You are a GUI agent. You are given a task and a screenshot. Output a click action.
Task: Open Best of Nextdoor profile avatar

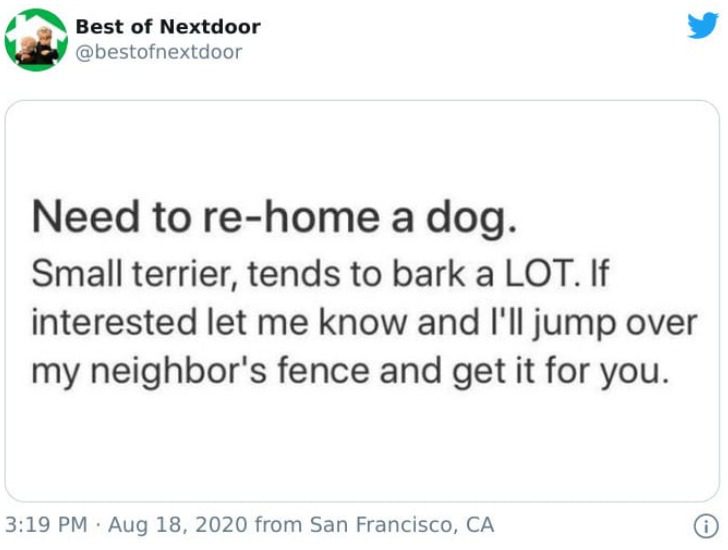click(x=36, y=40)
